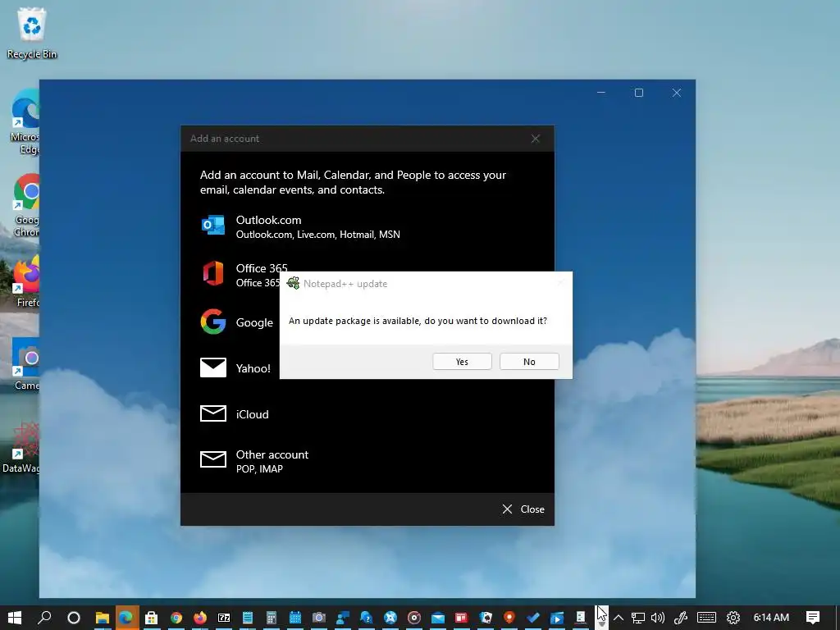Open the Firefox desktop shortcut
Screen dimensions: 840x630
coord(25,281)
